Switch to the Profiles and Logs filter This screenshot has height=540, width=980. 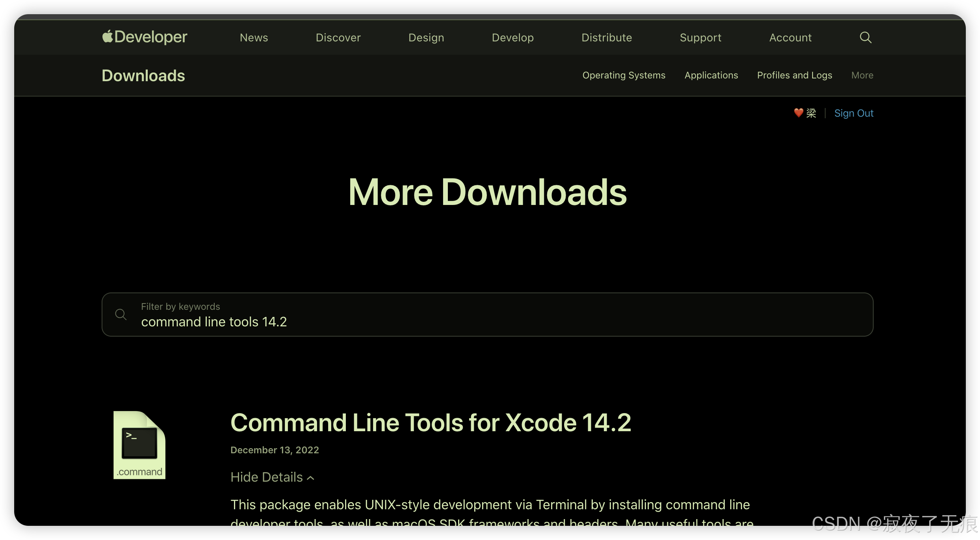tap(794, 75)
